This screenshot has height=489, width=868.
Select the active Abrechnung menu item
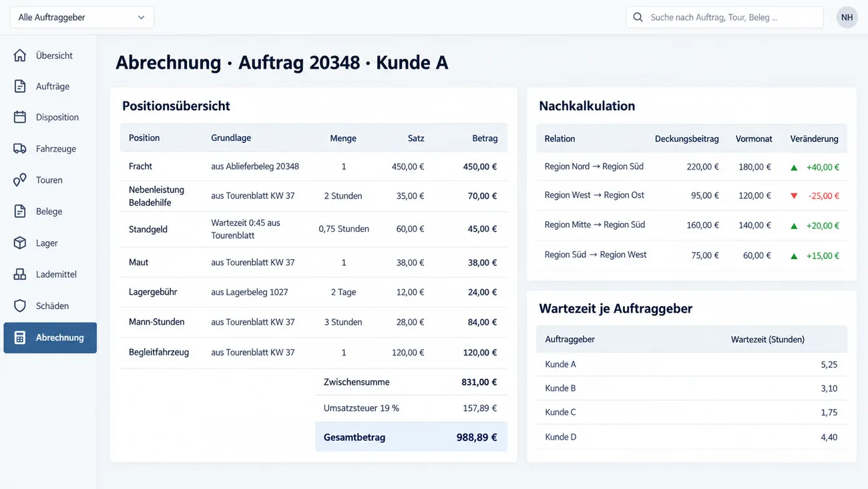pyautogui.click(x=50, y=337)
